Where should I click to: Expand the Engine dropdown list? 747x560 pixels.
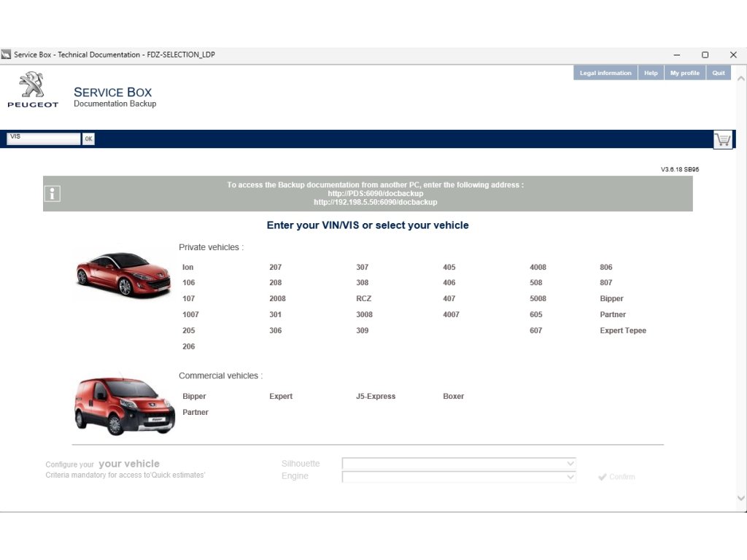[459, 477]
